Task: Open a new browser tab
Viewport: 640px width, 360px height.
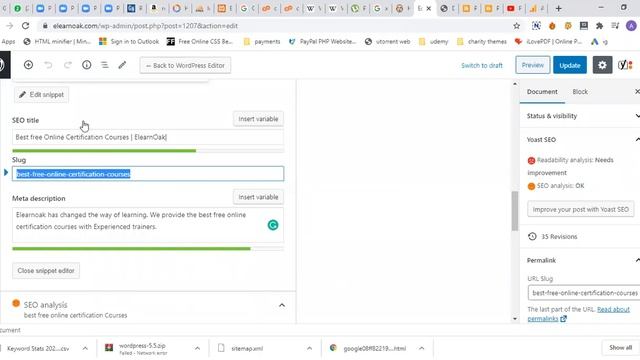Action: pyautogui.click(x=558, y=8)
